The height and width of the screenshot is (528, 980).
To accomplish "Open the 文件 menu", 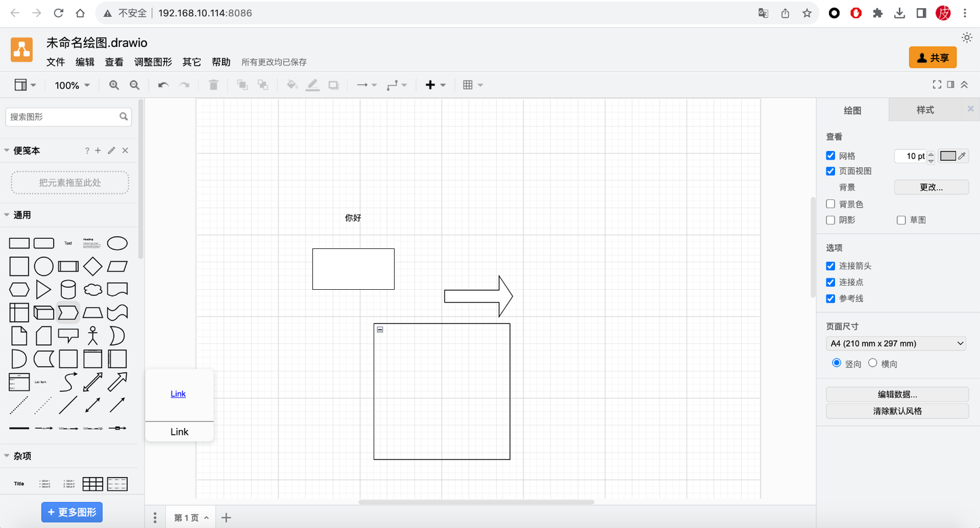I will 55,61.
